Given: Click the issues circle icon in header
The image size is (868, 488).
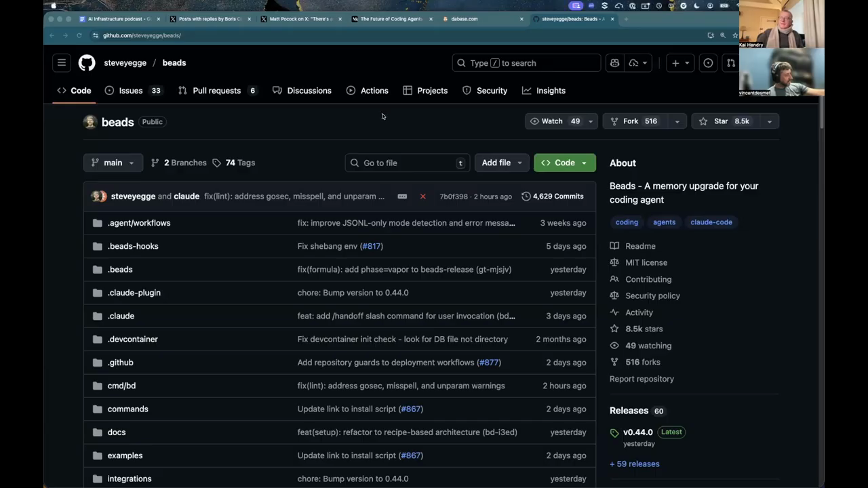Looking at the screenshot, I should point(708,63).
